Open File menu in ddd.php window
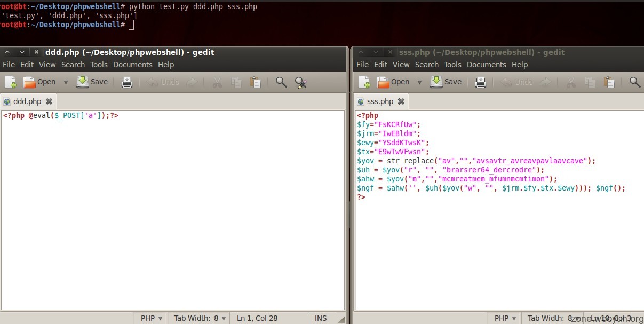Viewport: 644px width, 324px height. tap(9, 65)
